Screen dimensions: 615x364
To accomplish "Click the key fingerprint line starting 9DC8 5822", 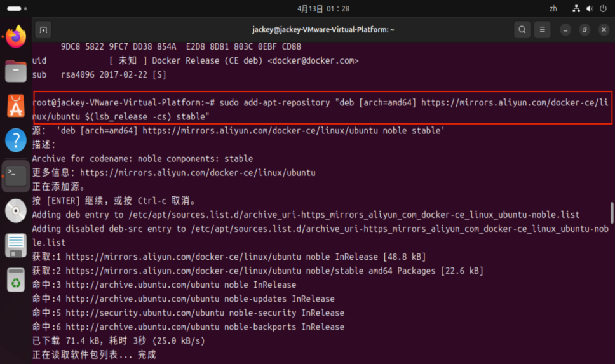I will [x=181, y=46].
